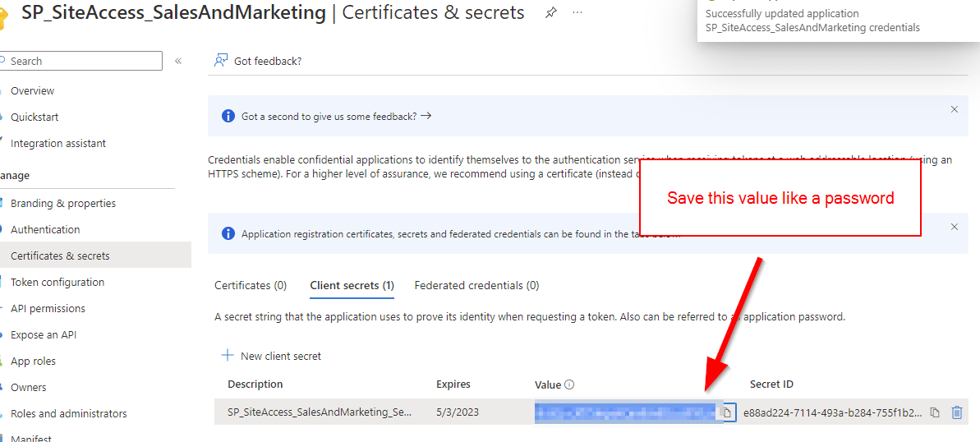Open the Client secrets (1) tab
Image resolution: width=980 pixels, height=442 pixels.
[352, 285]
